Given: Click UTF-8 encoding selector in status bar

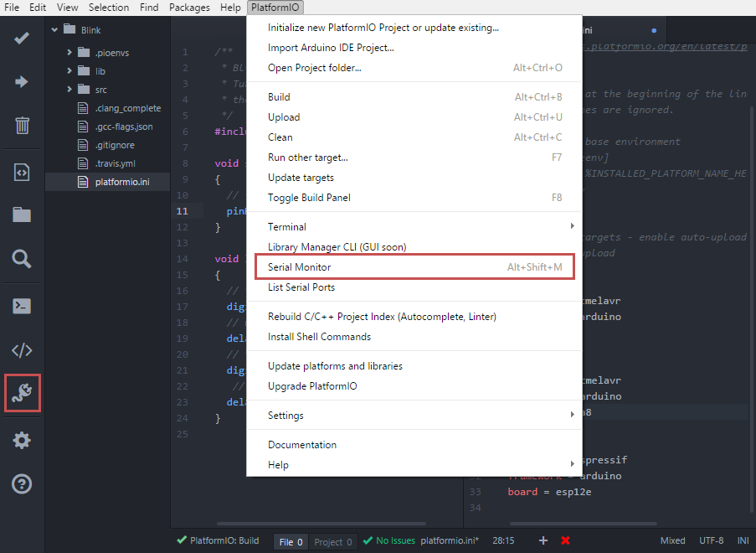Looking at the screenshot, I should [711, 541].
